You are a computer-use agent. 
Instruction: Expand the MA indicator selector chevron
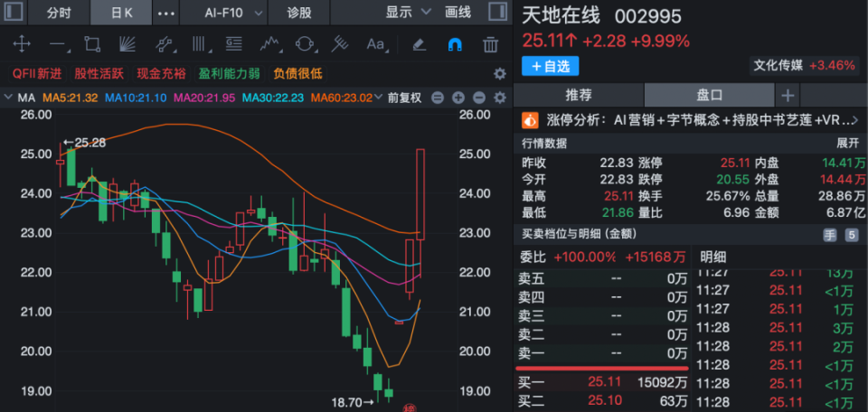[x=8, y=98]
